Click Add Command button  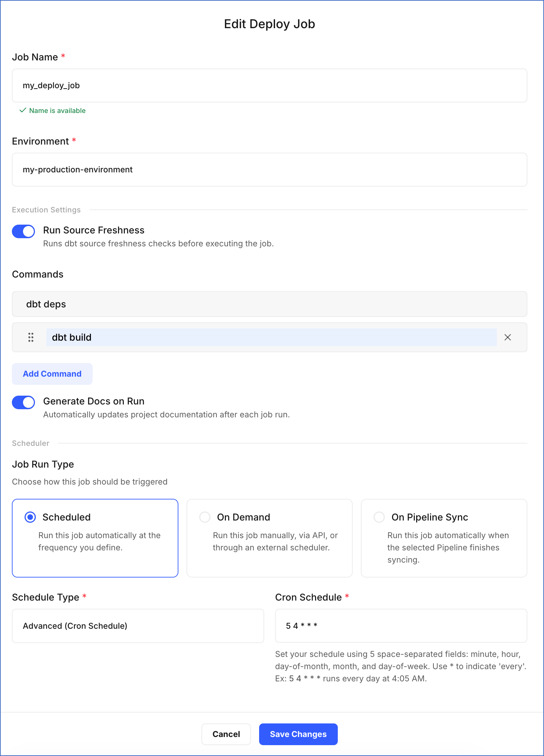coord(52,374)
